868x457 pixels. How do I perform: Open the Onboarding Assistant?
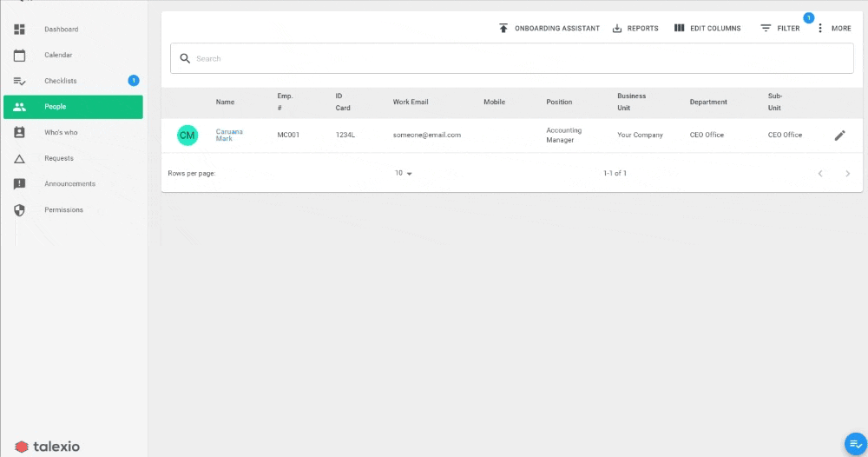pos(549,29)
